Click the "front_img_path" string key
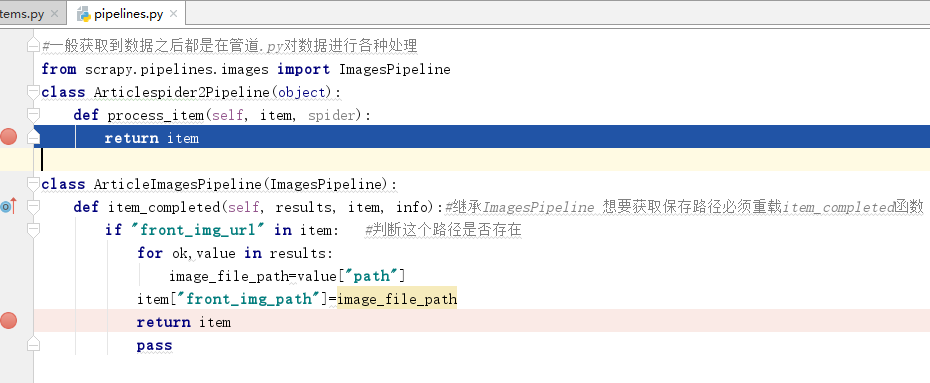The height and width of the screenshot is (383, 930). 249,299
